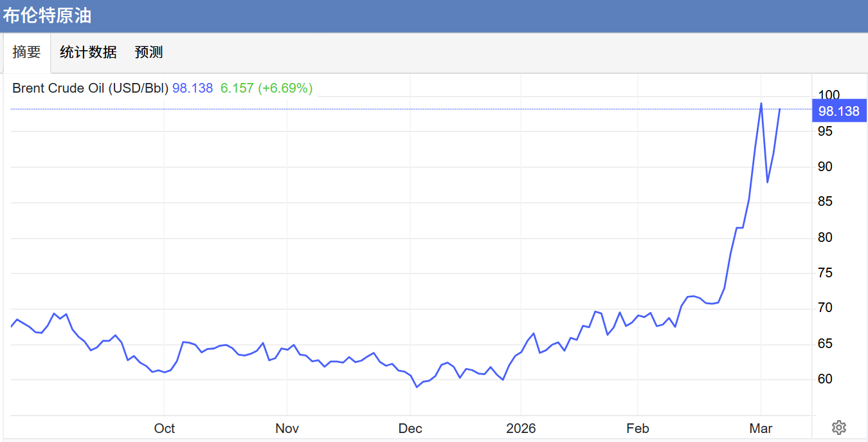Click the Nov label on time axis
The image size is (868, 442).
pos(287,428)
